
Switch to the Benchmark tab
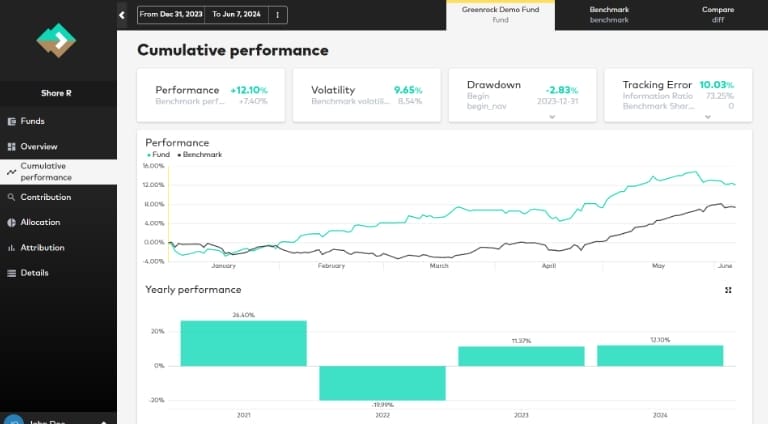point(609,14)
